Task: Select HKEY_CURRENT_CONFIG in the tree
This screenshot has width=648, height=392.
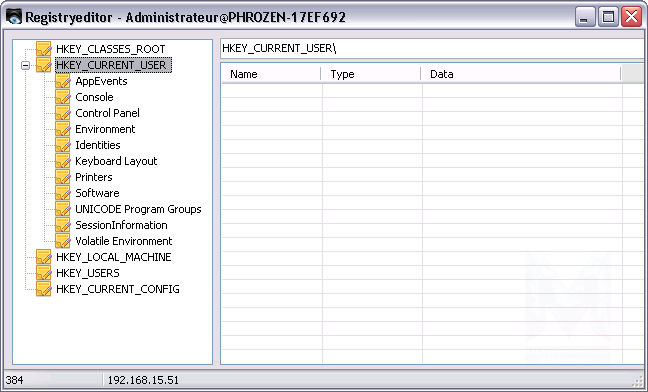Action: [118, 289]
